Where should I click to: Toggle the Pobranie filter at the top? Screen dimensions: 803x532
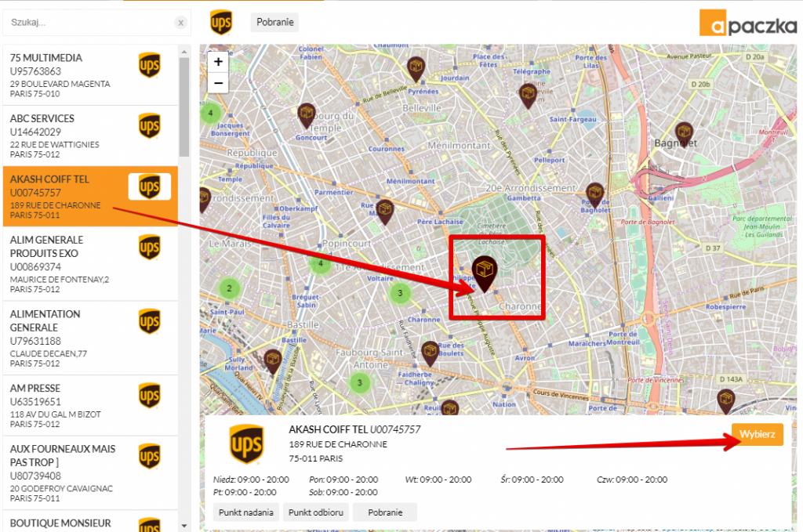tap(274, 22)
